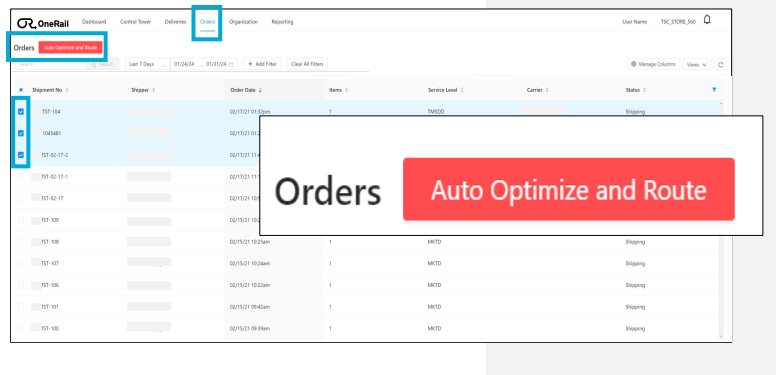The image size is (776, 375).
Task: Sort by the Shipment No column arrows
Action: click(67, 90)
